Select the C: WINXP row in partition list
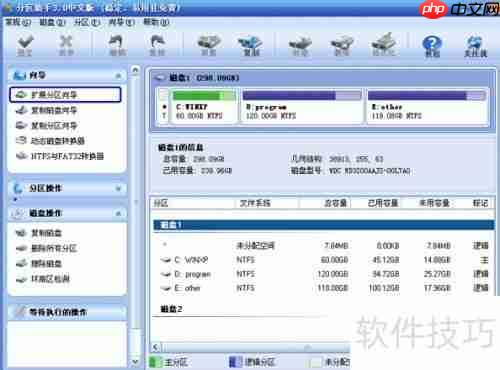500x370 pixels. (324, 260)
